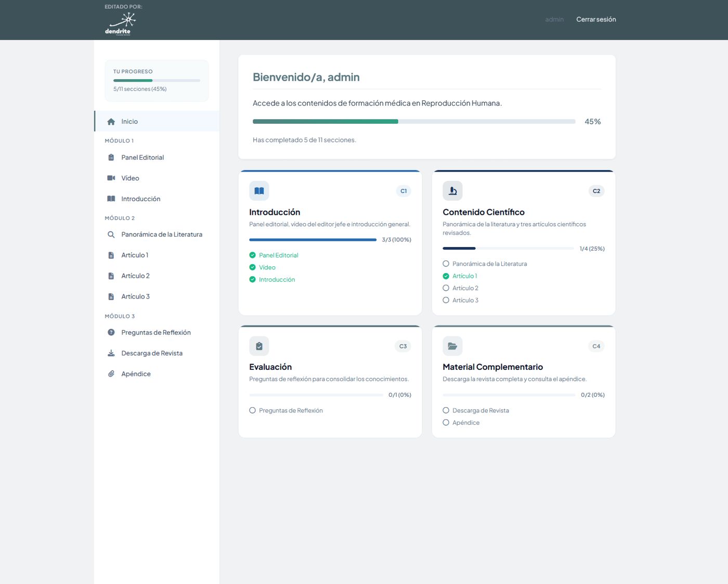
Task: Click '5/11 secciones (45%)' text in sidebar
Action: (140, 89)
